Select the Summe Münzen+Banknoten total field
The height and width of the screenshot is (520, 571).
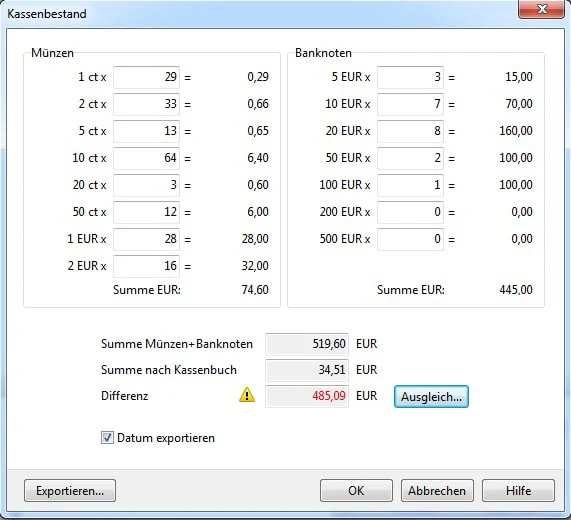point(307,344)
